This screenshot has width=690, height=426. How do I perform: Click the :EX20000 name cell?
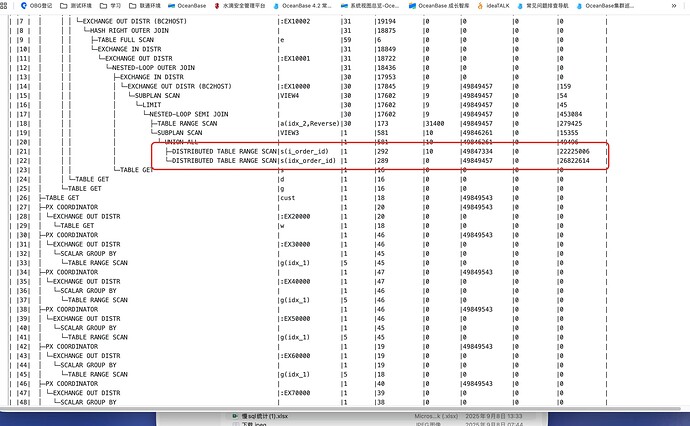[x=295, y=217]
